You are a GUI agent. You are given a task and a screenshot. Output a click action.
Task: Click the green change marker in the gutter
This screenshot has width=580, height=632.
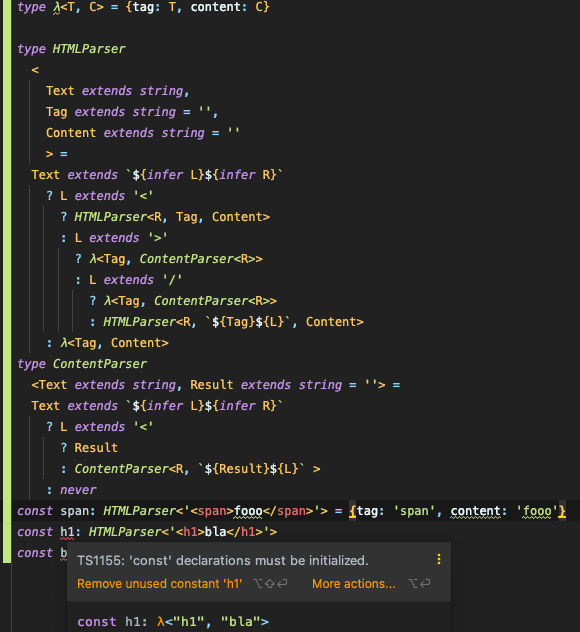point(7,281)
